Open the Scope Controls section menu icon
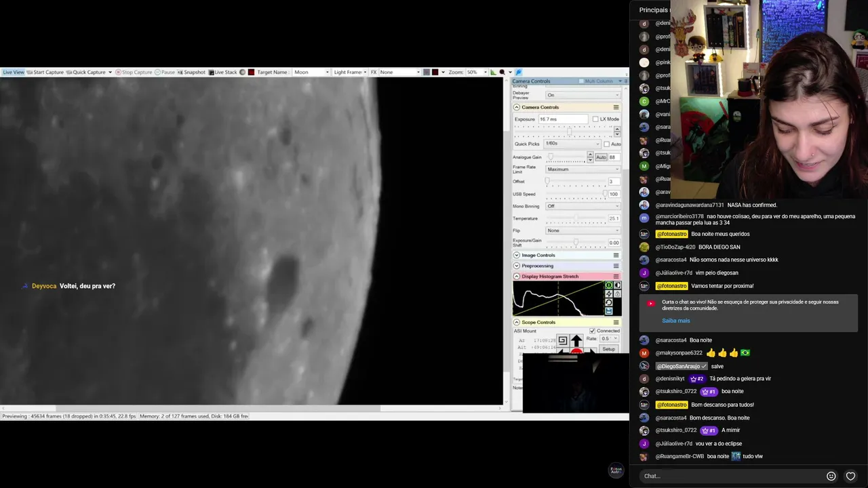This screenshot has width=868, height=488. [616, 322]
